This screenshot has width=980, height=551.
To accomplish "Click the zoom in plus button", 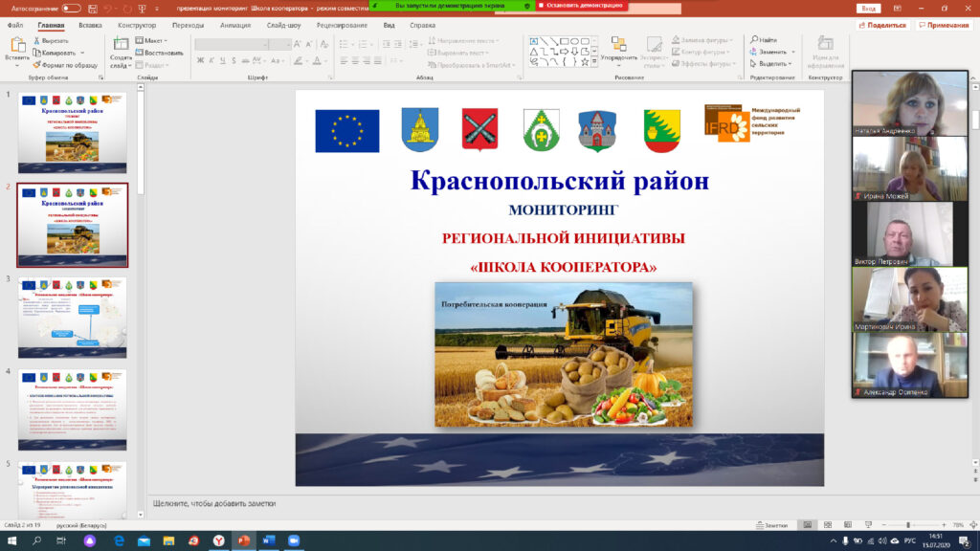I will click(944, 525).
